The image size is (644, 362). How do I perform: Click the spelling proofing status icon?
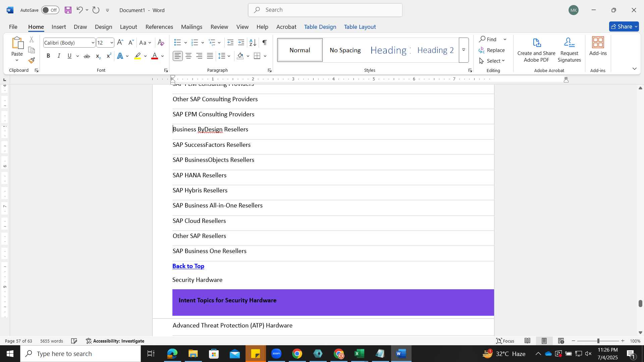pos(74,341)
